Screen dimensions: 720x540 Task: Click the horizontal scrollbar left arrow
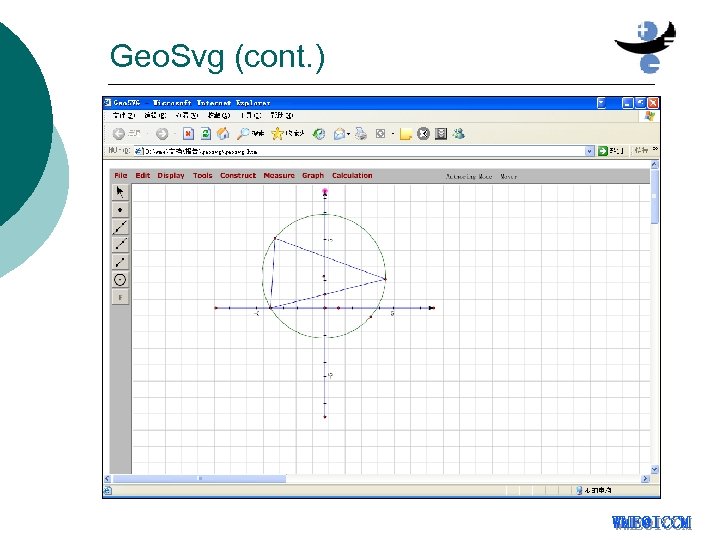coord(107,478)
